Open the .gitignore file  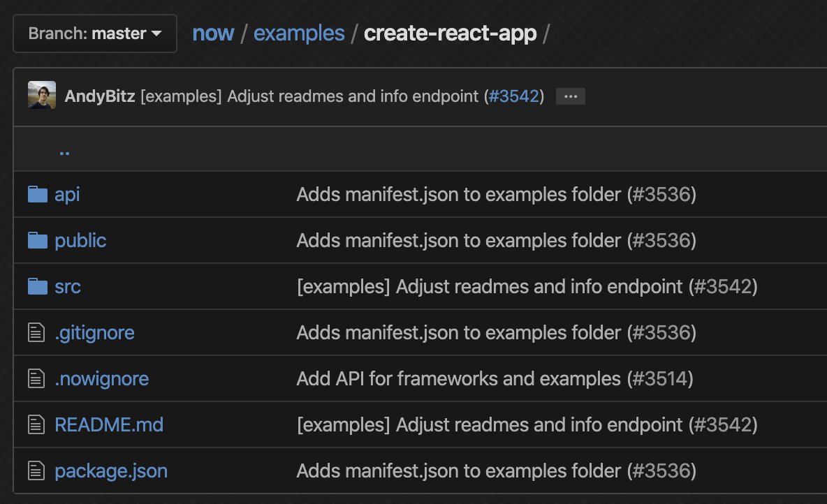[95, 333]
